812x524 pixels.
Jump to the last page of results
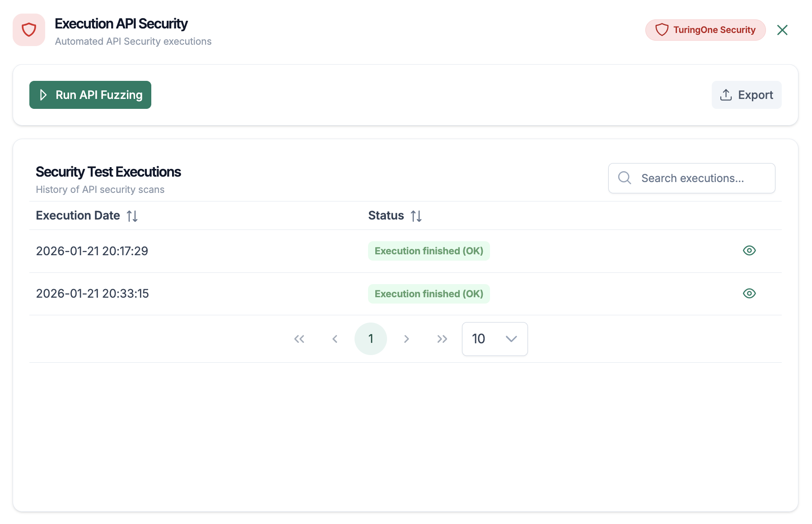[x=442, y=339]
